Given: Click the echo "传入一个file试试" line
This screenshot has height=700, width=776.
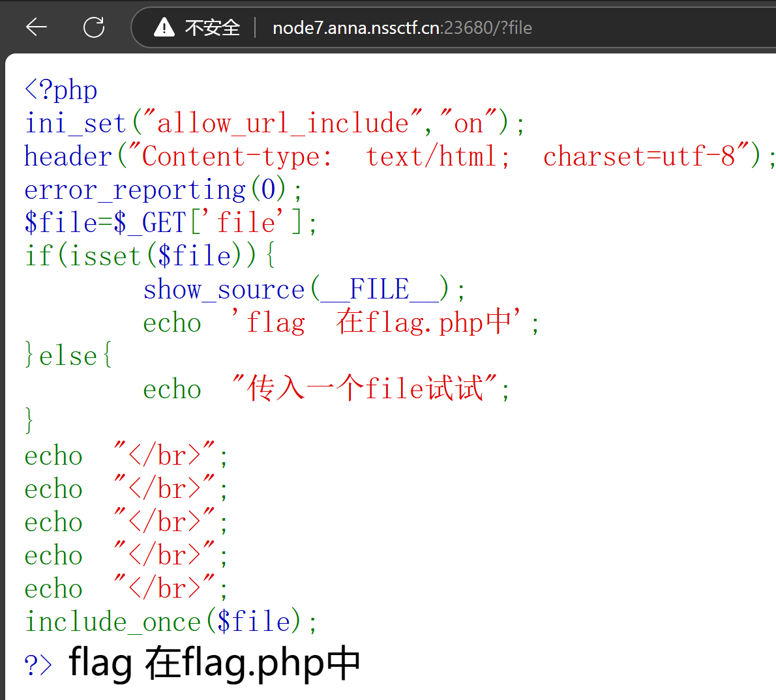Looking at the screenshot, I should (x=326, y=388).
